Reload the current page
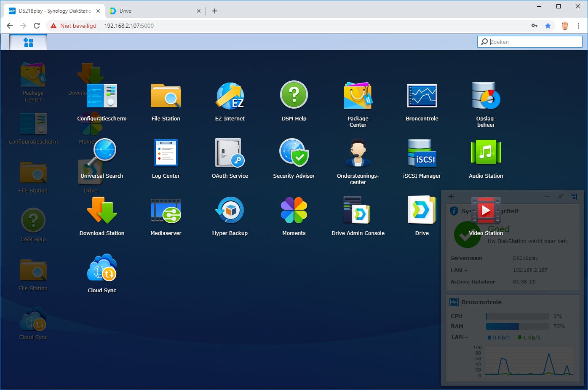 click(37, 26)
